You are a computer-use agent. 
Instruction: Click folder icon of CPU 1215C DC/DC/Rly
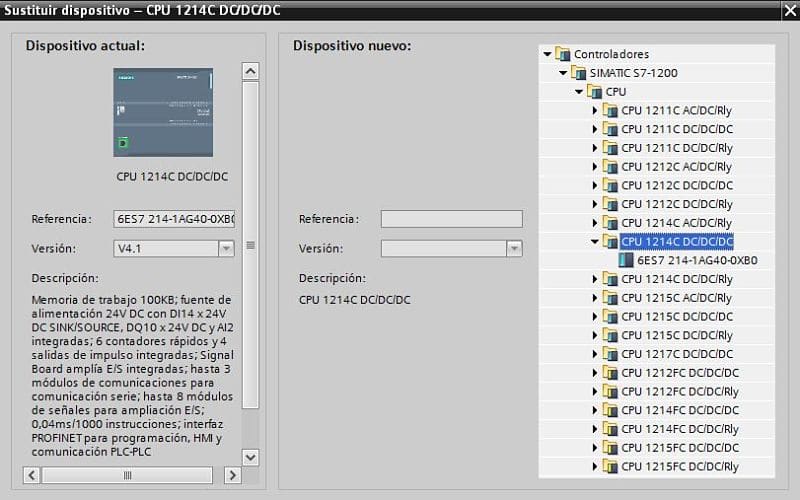pos(610,335)
